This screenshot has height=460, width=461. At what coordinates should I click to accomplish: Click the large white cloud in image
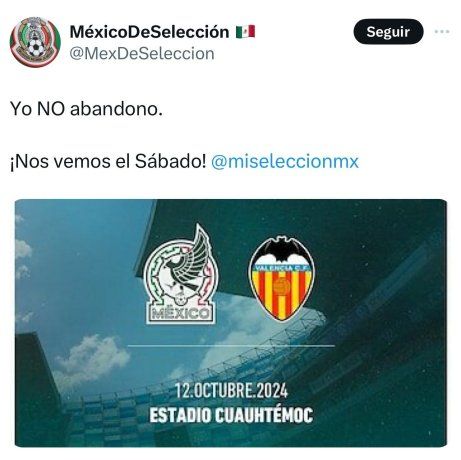92,357
